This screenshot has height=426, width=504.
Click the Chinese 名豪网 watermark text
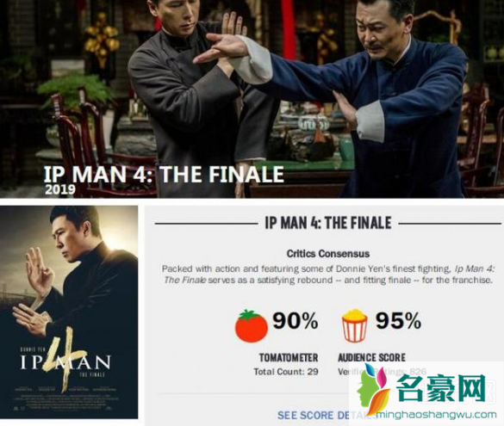pos(442,388)
